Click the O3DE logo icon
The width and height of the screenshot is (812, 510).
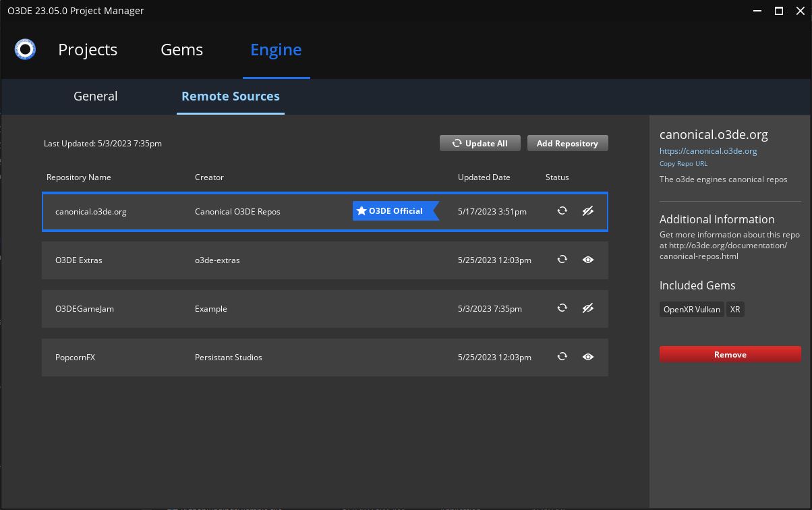(25, 49)
